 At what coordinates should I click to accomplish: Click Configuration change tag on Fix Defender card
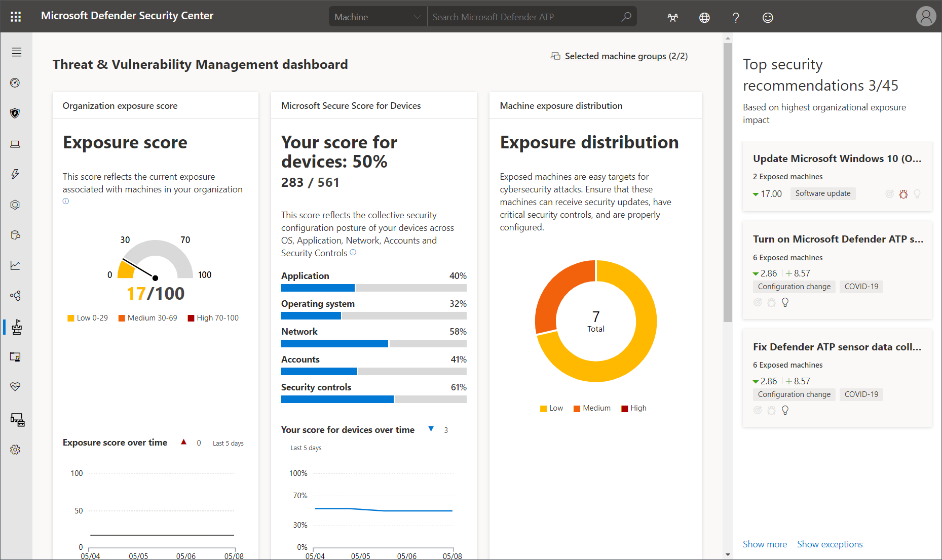(794, 394)
